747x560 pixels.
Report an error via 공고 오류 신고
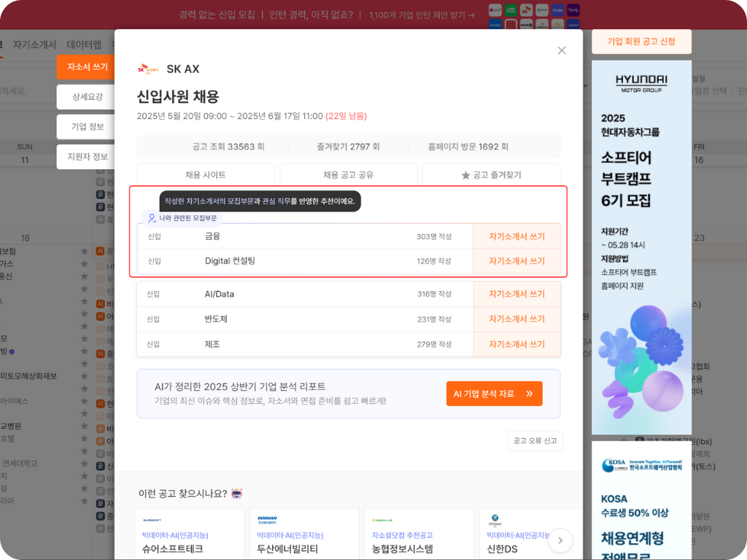tap(535, 440)
